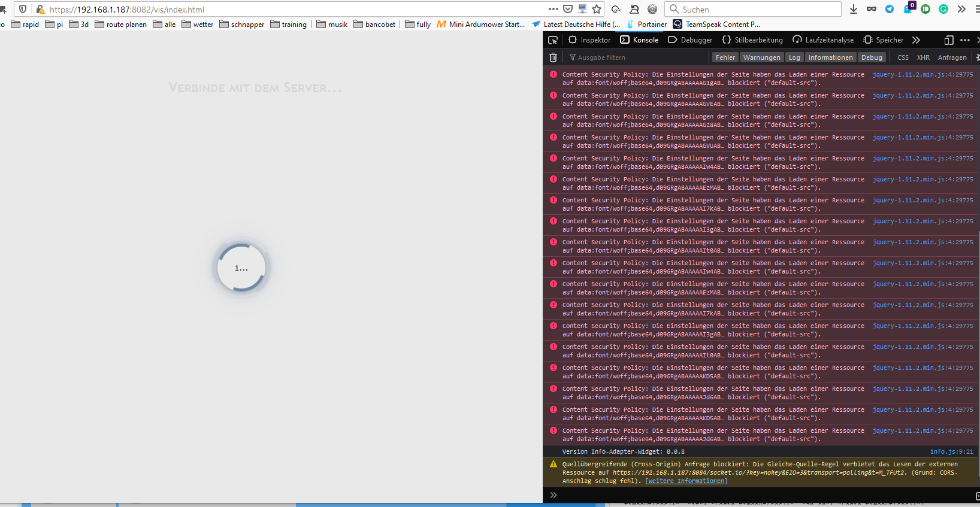Open the site security padlock warning

pos(41,9)
